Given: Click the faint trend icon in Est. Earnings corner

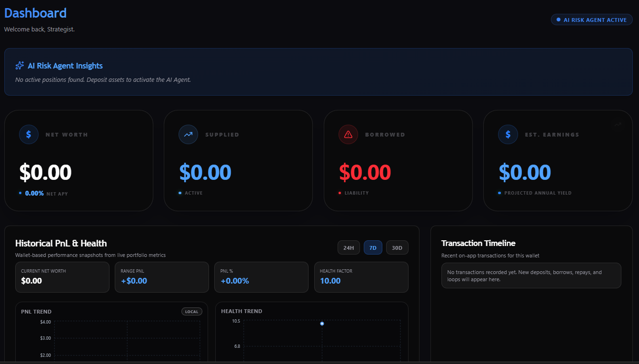Looking at the screenshot, I should click(x=618, y=125).
